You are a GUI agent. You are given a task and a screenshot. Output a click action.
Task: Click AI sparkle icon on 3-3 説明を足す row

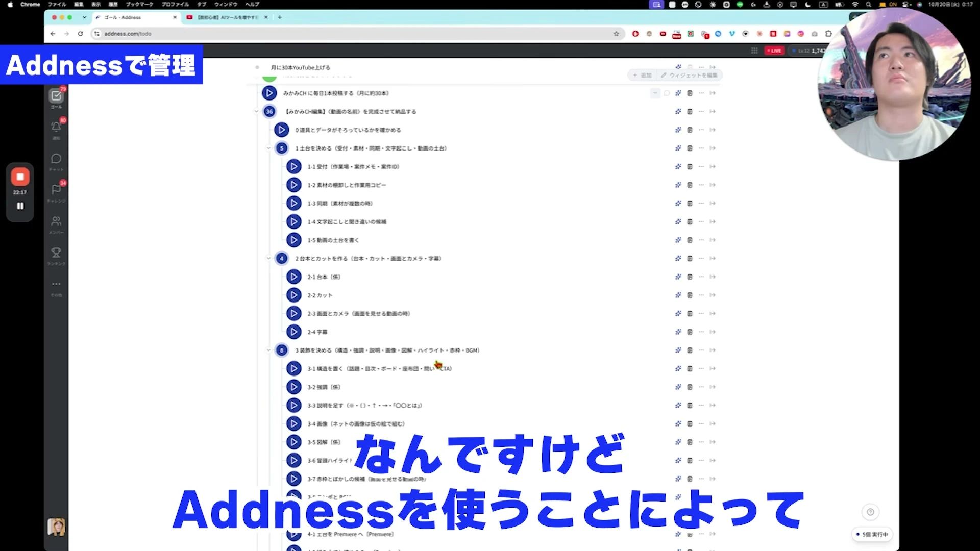[678, 406]
